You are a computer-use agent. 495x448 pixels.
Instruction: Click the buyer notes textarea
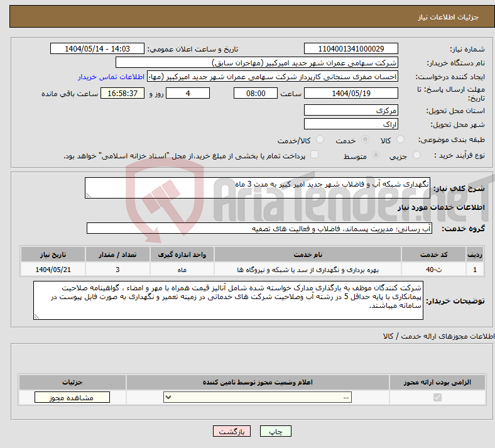click(x=228, y=300)
